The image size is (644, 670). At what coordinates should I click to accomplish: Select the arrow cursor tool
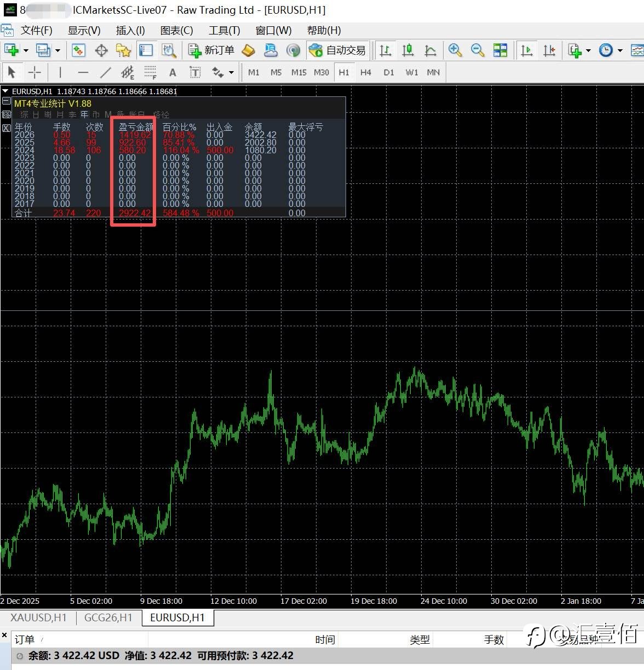tap(12, 72)
